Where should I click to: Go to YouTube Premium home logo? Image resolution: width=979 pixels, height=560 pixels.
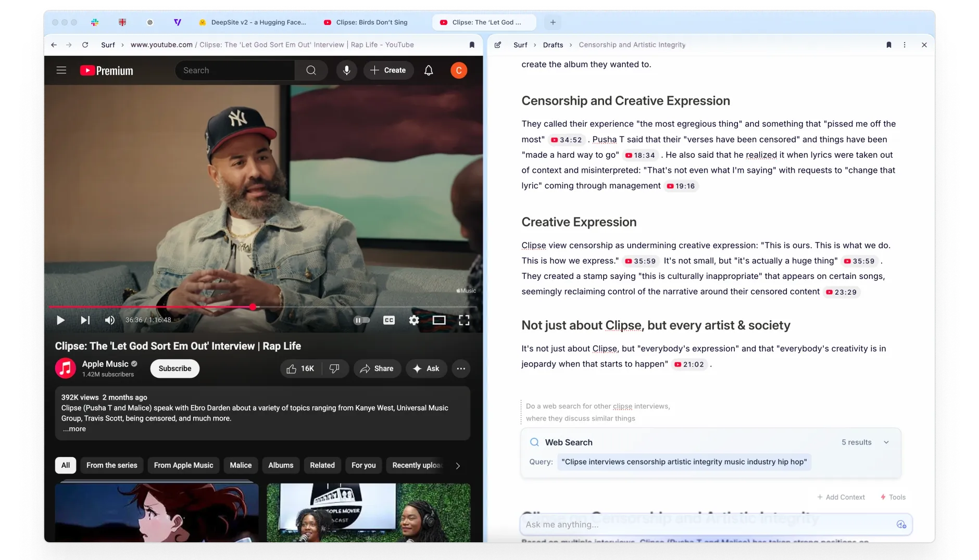pos(107,71)
